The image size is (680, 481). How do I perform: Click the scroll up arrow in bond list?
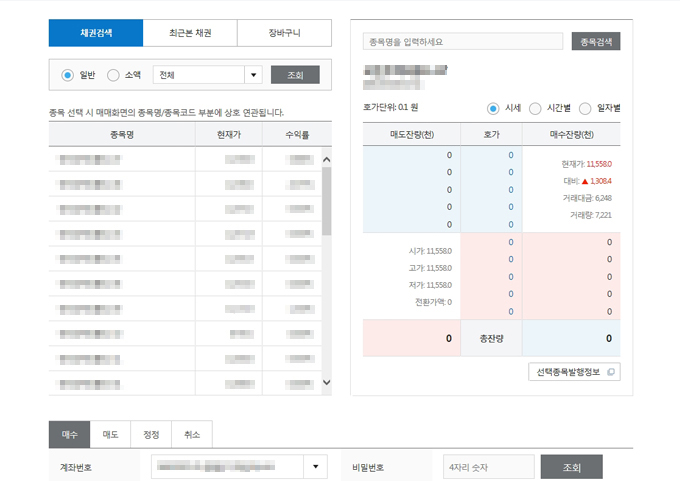326,159
